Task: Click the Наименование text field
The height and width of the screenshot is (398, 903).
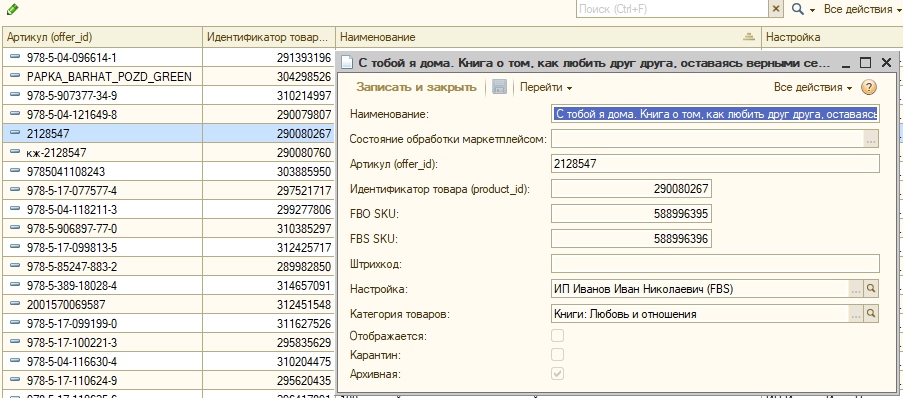Action: click(715, 114)
